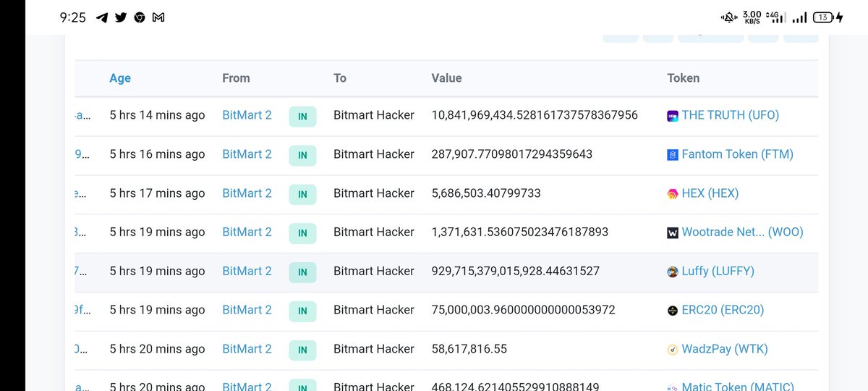
Task: Open BitMart 2 sender in UFO row
Action: [x=247, y=115]
